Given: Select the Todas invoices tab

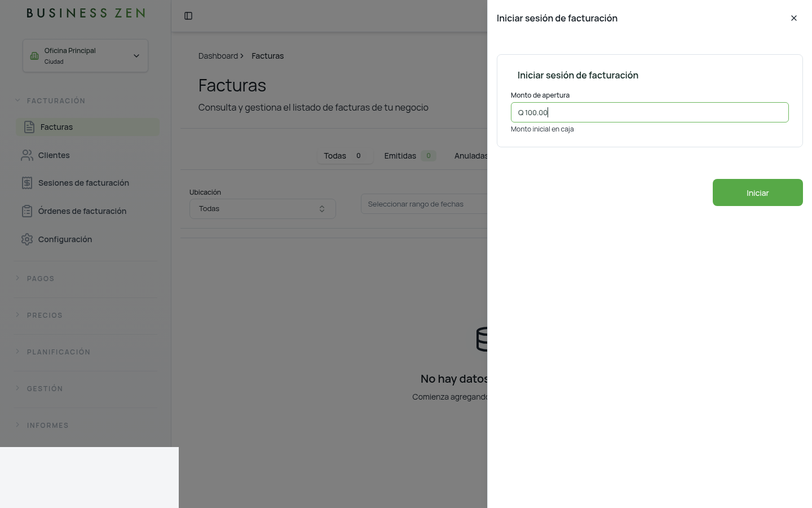Looking at the screenshot, I should pyautogui.click(x=345, y=156).
